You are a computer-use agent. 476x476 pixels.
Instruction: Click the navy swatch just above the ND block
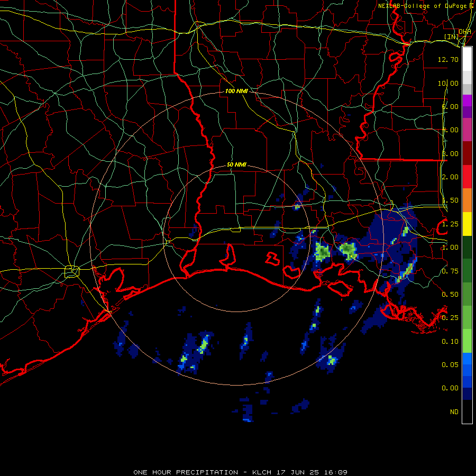point(467,393)
